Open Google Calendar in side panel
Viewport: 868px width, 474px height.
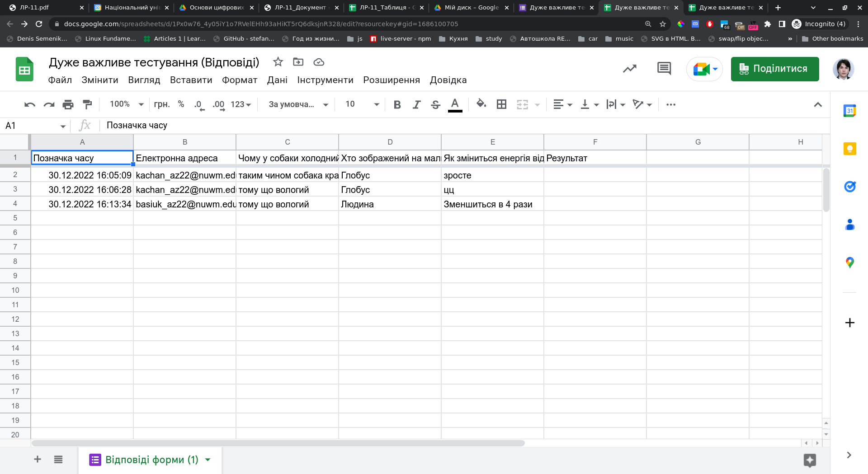tap(849, 111)
